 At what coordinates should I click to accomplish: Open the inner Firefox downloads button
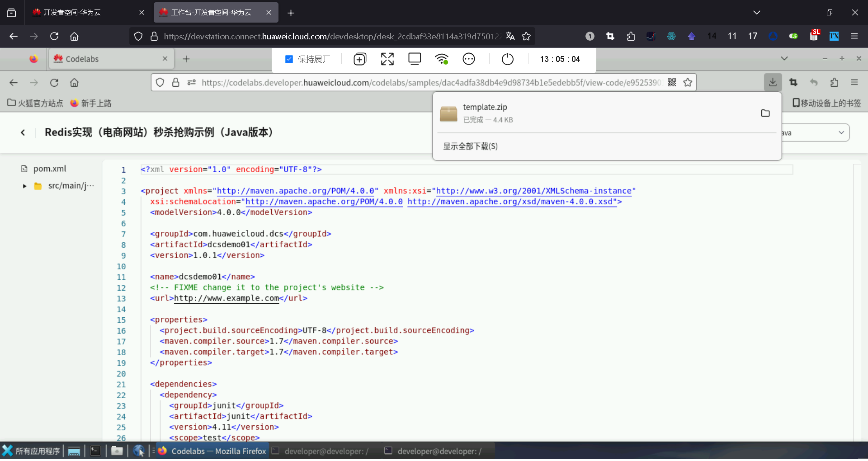pos(773,82)
